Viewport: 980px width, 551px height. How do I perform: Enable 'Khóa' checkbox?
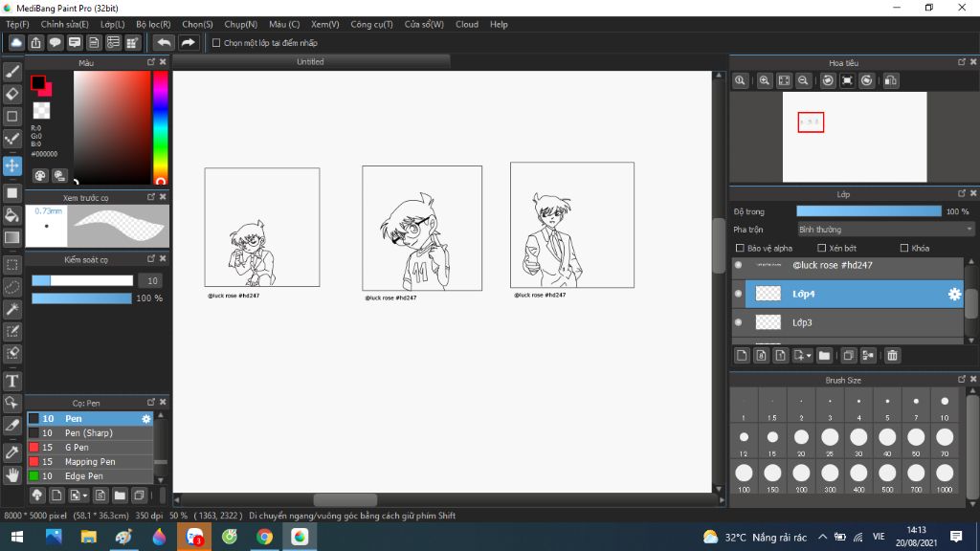(903, 248)
